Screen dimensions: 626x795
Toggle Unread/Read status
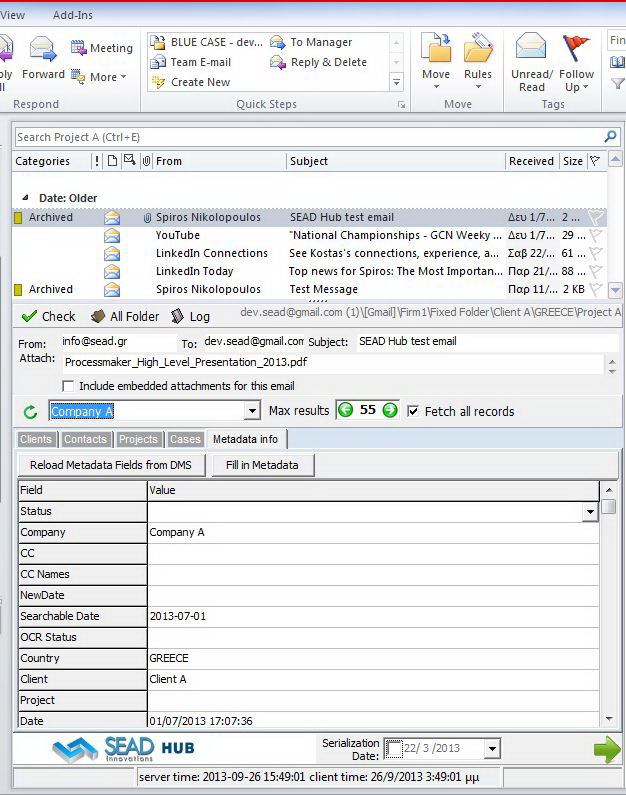tap(531, 62)
